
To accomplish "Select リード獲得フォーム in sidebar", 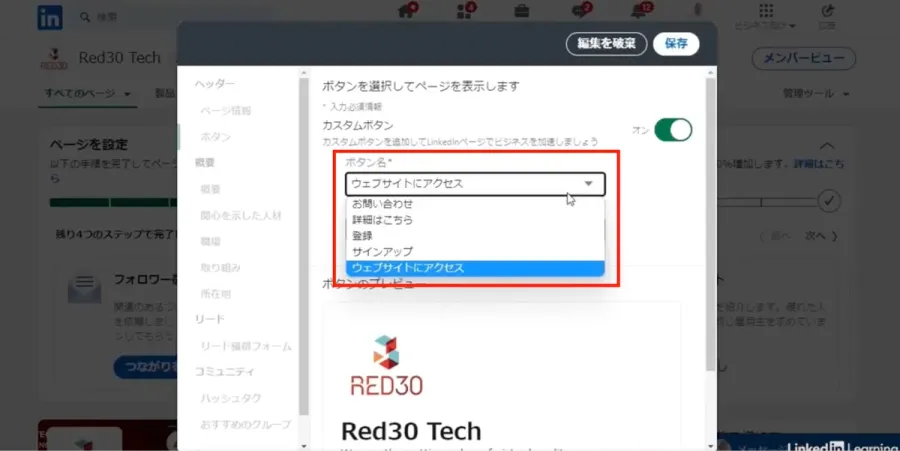I will 246,346.
